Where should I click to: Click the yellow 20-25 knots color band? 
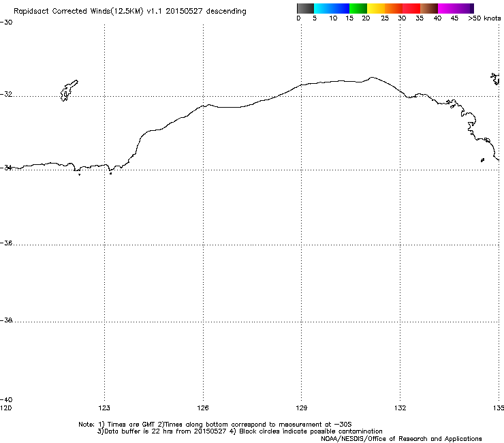tap(376, 8)
